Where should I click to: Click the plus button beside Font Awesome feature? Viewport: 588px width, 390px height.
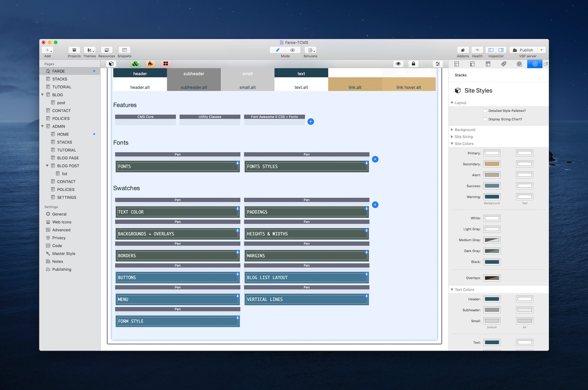(310, 122)
